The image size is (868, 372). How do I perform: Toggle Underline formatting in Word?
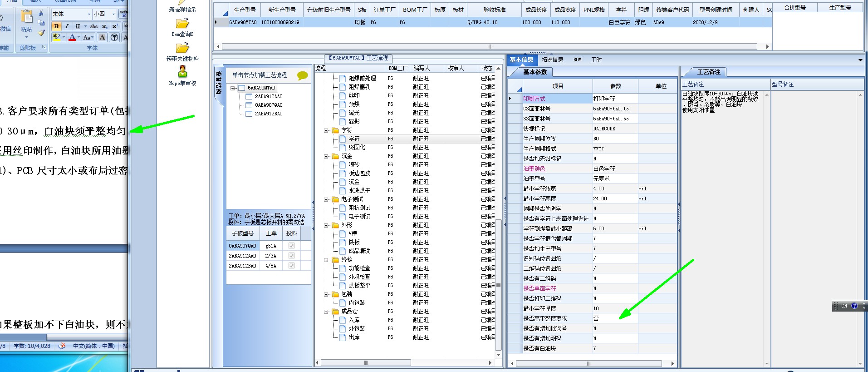pos(78,26)
